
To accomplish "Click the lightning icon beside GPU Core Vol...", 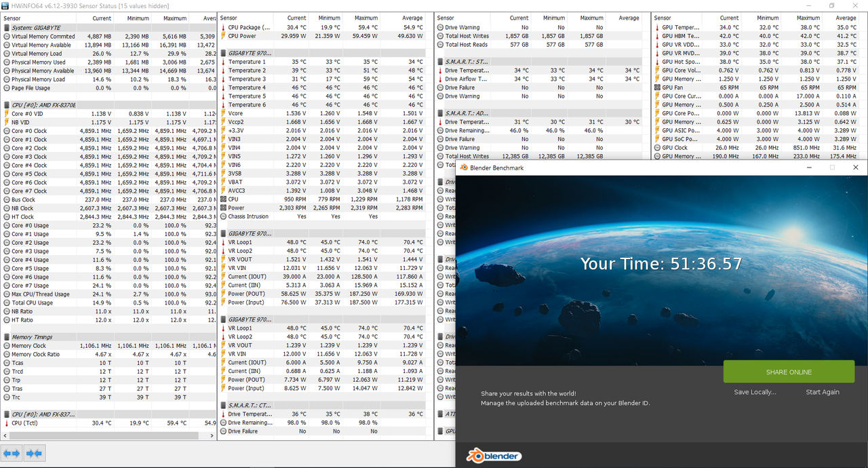I will [657, 70].
